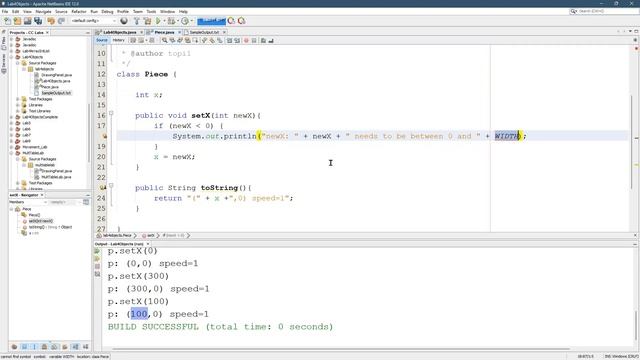The image size is (640, 360).
Task: Click the lightbulb hint icon on line 18
Action: coord(104,136)
